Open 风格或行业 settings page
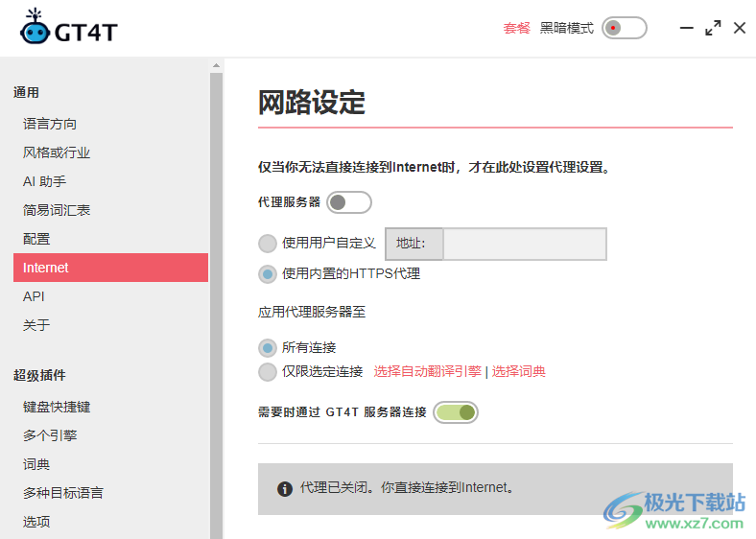The image size is (756, 539). pos(57,152)
